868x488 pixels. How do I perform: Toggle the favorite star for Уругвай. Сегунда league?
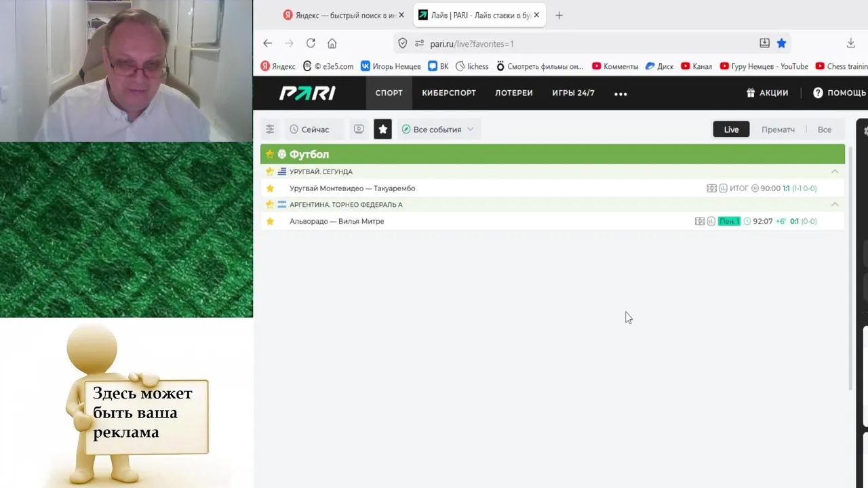[x=270, y=171]
